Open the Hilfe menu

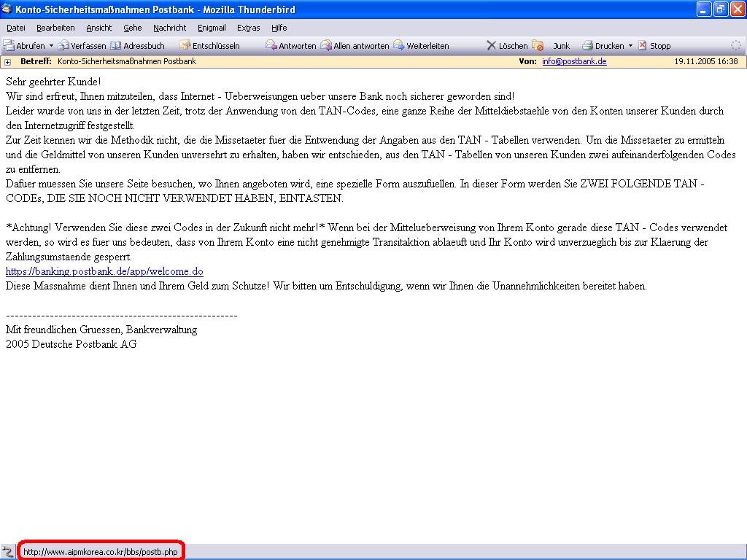pyautogui.click(x=279, y=28)
